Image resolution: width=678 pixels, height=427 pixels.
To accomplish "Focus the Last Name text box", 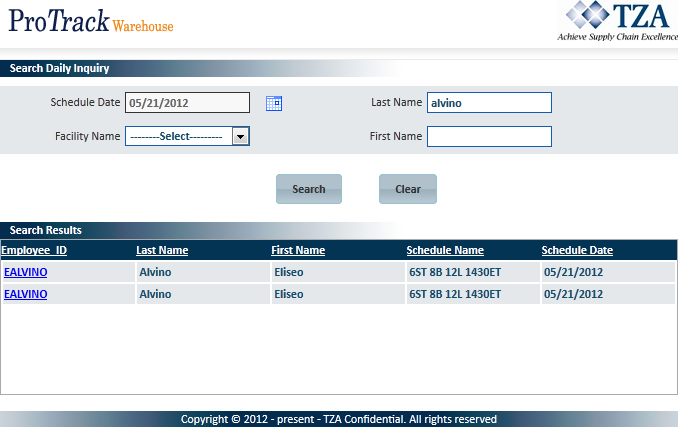I will [489, 103].
